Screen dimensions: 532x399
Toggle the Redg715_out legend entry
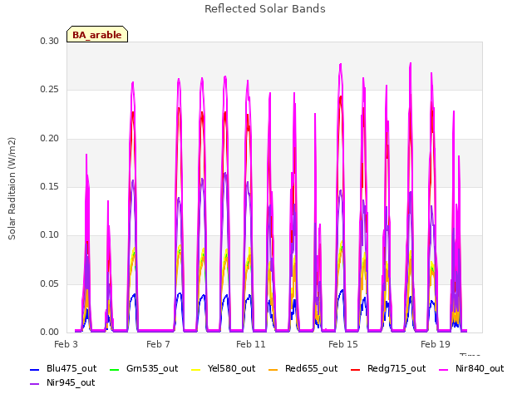pos(388,369)
